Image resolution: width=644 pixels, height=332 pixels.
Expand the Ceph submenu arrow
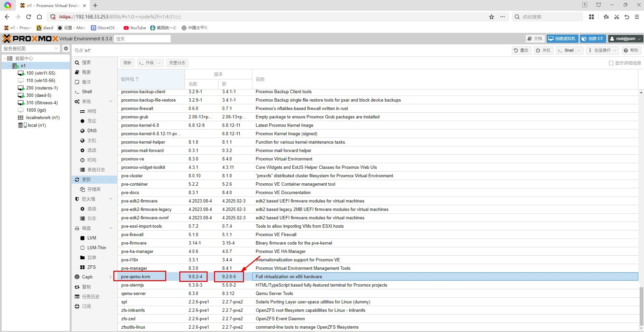coord(111,277)
